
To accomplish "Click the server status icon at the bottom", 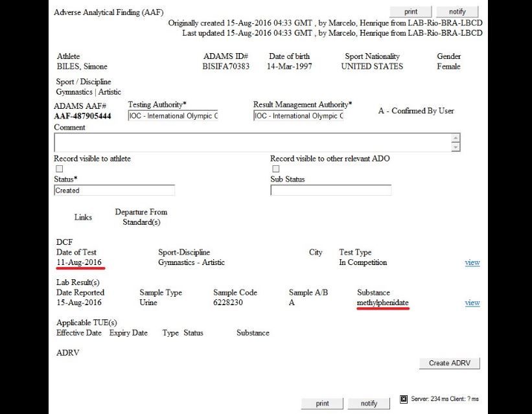I will tap(404, 399).
